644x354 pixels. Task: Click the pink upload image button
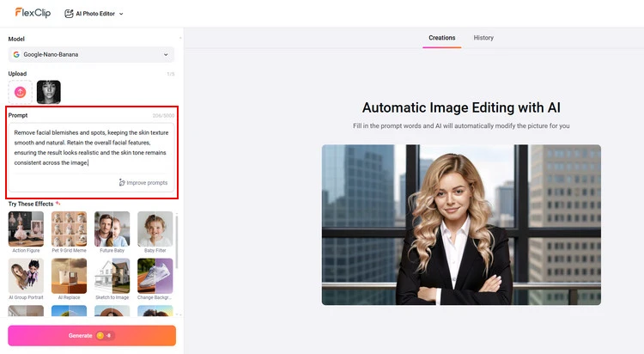click(x=21, y=92)
